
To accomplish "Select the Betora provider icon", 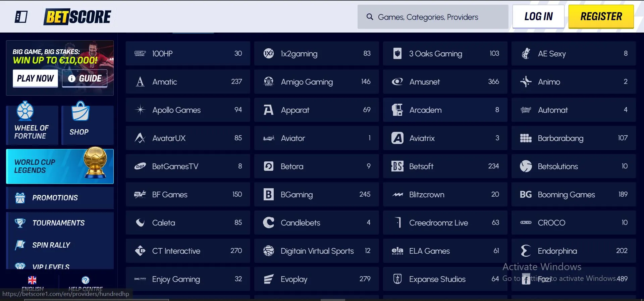I will (269, 166).
